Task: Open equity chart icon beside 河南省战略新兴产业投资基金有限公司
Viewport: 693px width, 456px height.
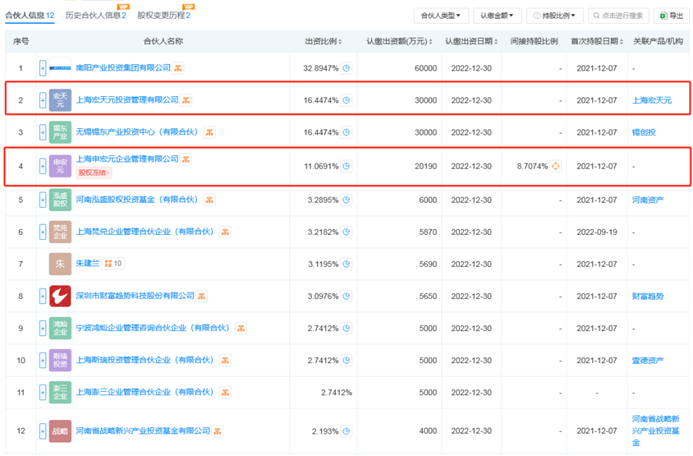Action: pos(217,431)
